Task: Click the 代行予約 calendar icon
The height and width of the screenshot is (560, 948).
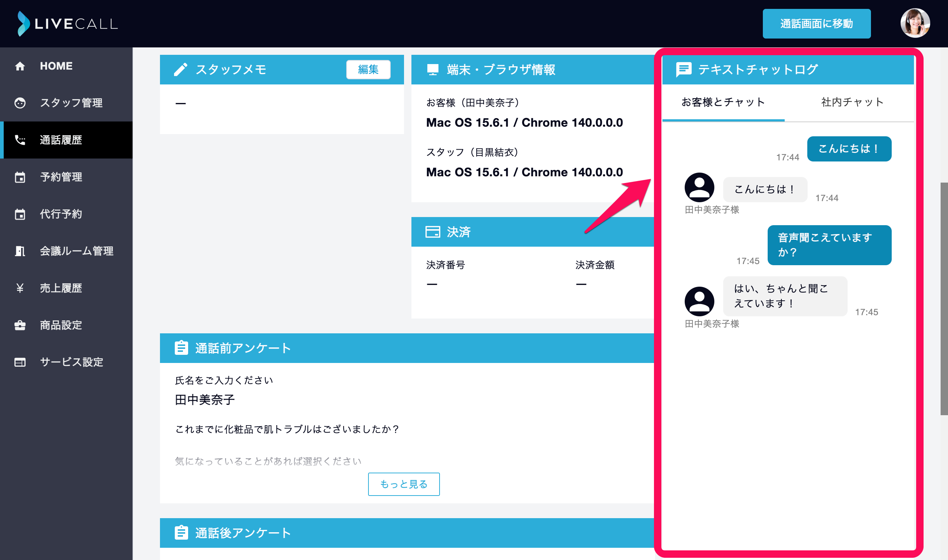Action: (x=20, y=214)
